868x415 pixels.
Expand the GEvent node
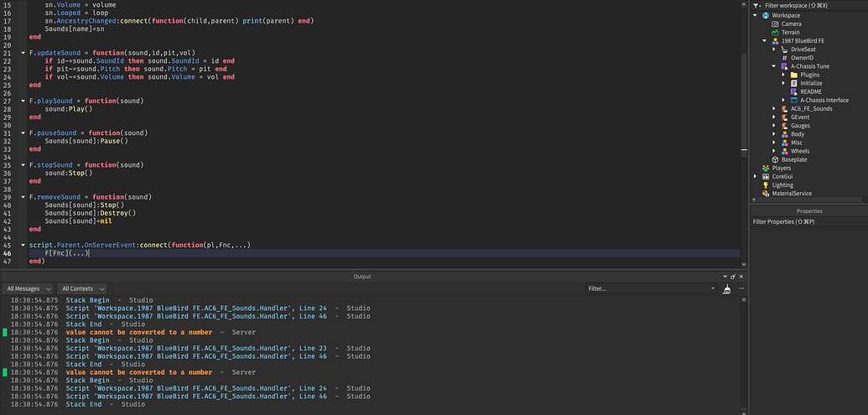[x=774, y=117]
